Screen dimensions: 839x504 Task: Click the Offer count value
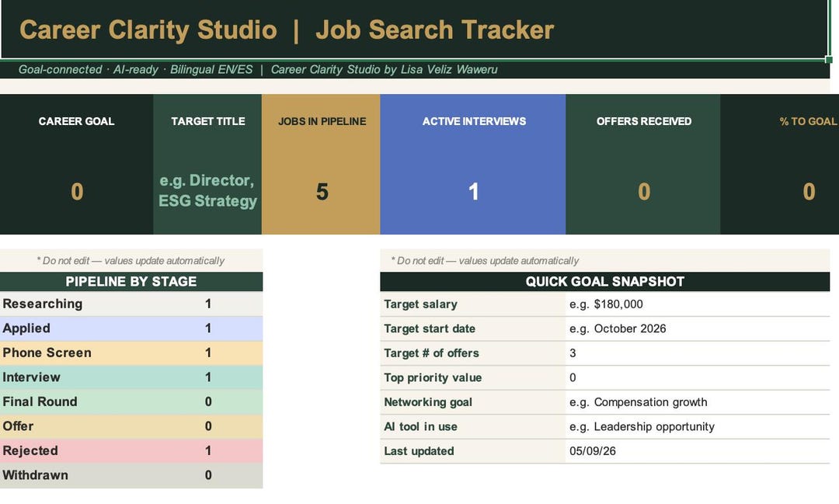point(208,426)
